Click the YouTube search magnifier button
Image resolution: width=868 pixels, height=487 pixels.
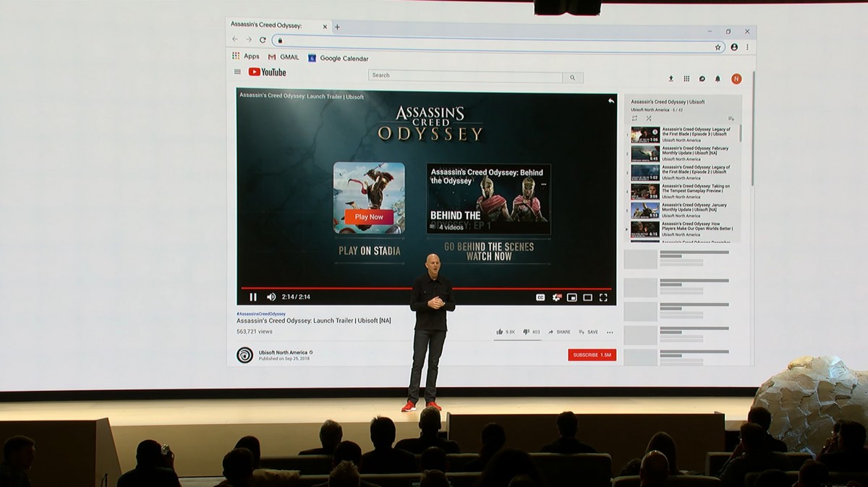point(573,77)
